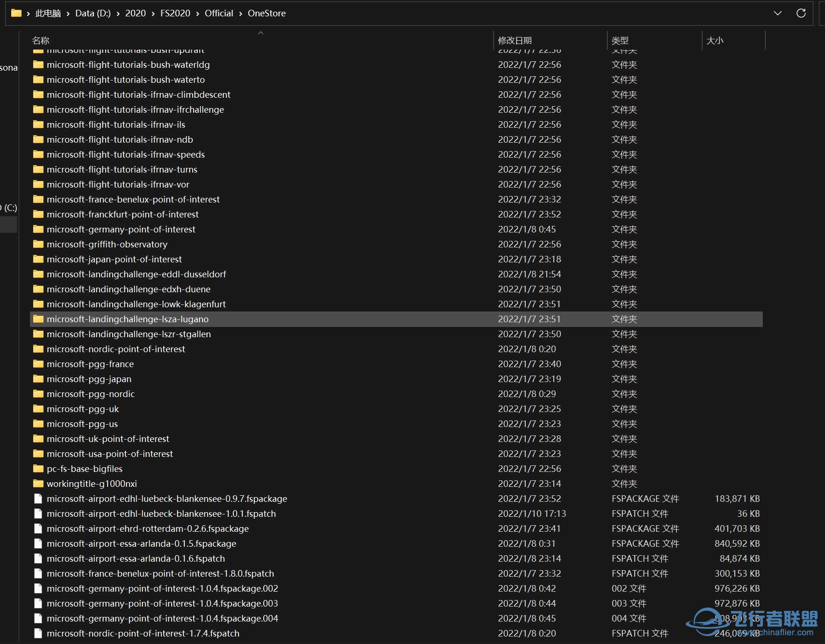Viewport: 825px width, 644px height.
Task: Click folder icon of microsoft-nordic-point-of-interest folder
Action: (x=38, y=349)
